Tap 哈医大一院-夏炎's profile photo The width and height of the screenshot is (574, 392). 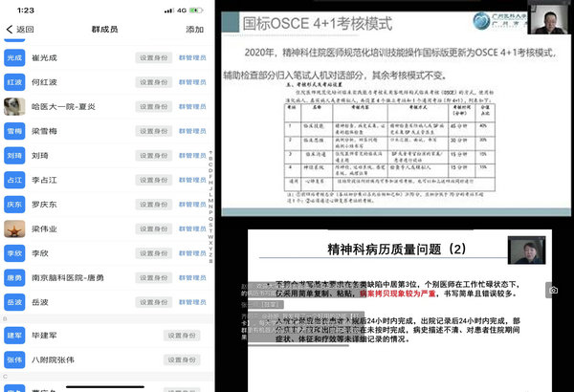14,106
